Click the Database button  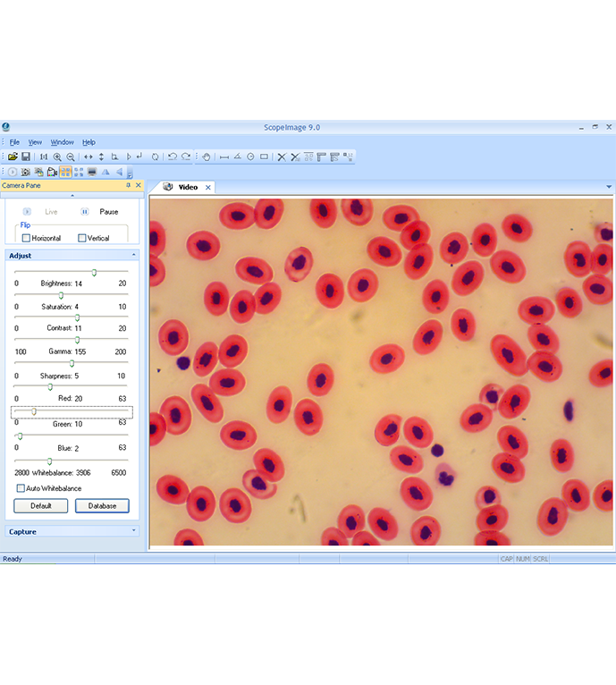[x=102, y=505]
